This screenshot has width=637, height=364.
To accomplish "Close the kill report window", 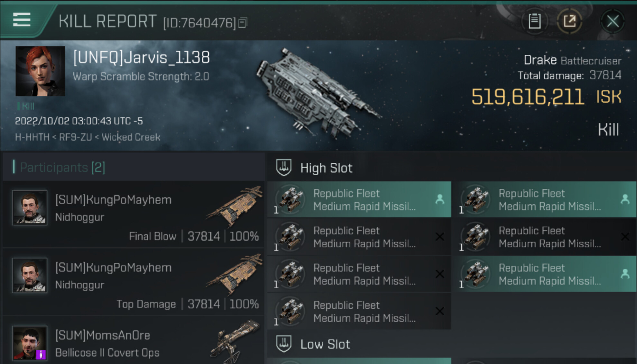I will pos(612,22).
